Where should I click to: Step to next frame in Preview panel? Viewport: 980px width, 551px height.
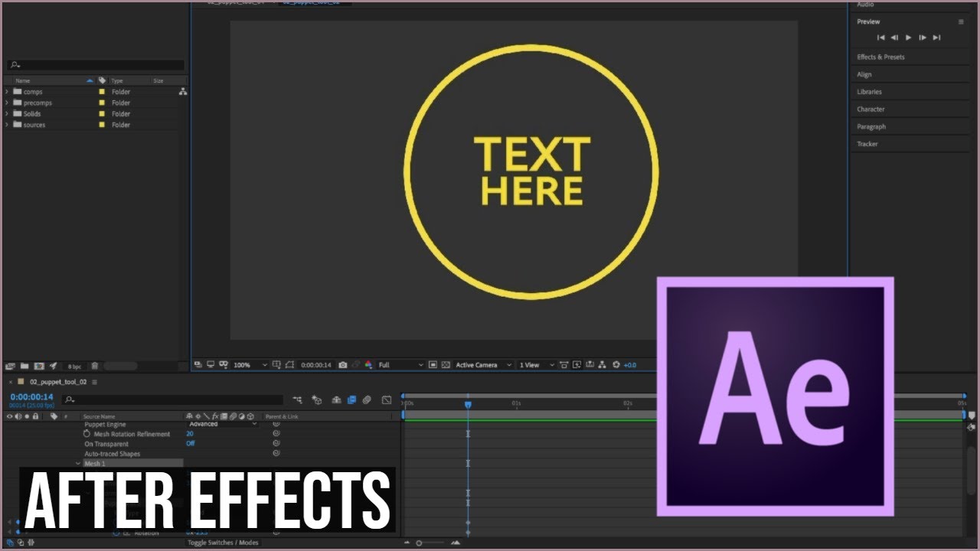[923, 37]
